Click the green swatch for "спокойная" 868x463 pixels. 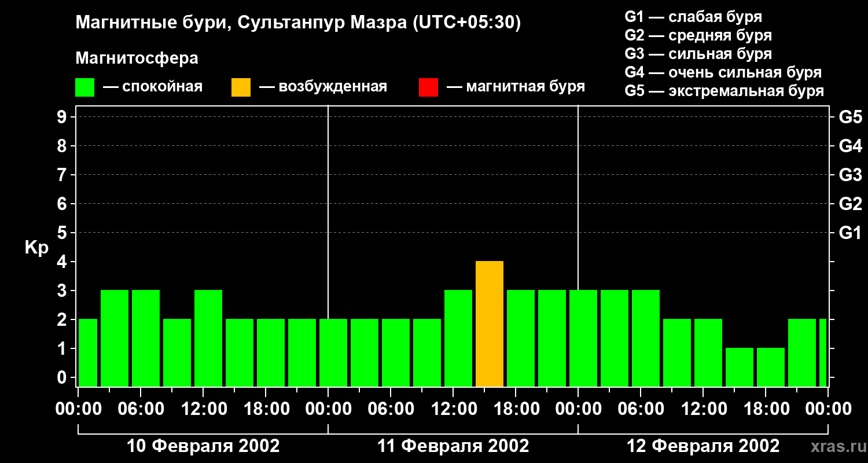85,87
